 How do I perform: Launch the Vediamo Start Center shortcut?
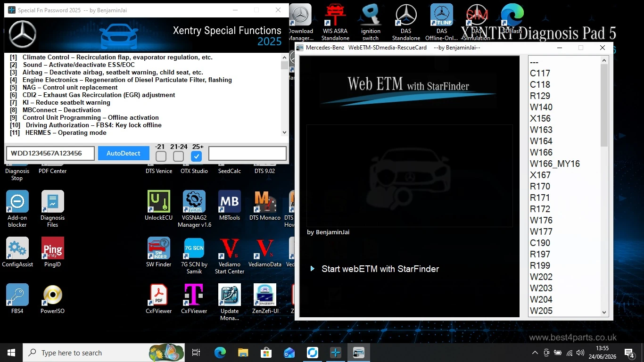coord(230,255)
